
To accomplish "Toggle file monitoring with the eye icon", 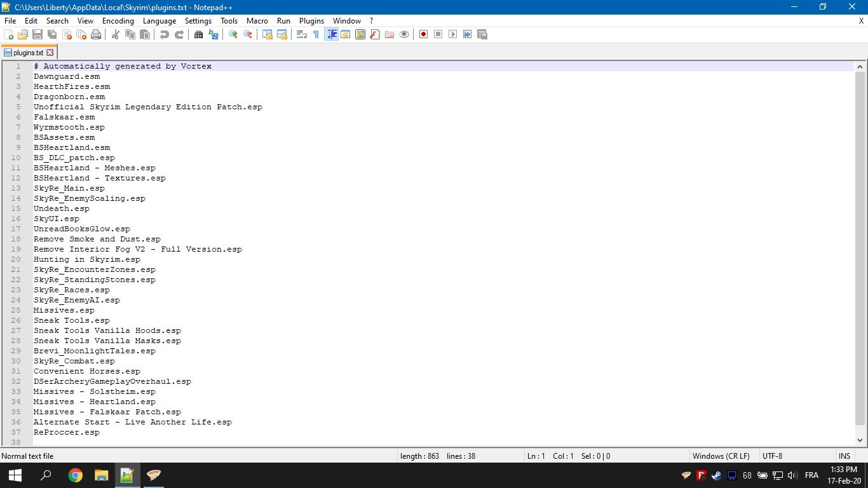I will tap(404, 34).
